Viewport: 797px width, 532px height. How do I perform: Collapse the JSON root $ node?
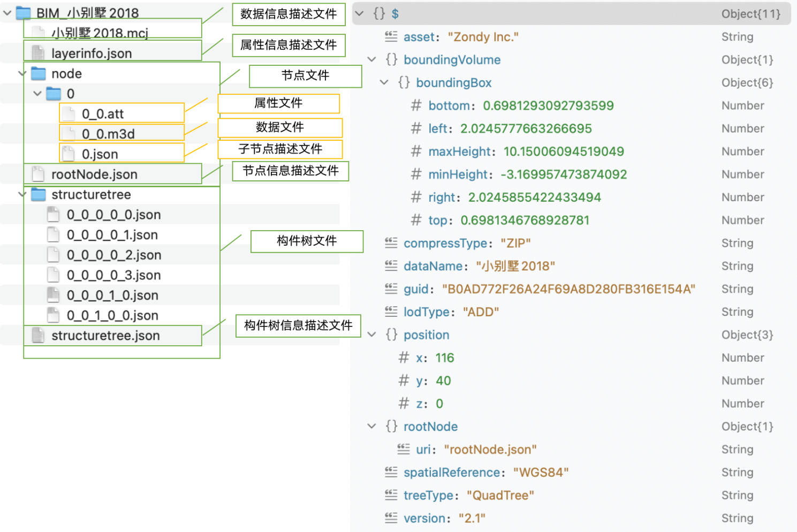(x=360, y=14)
